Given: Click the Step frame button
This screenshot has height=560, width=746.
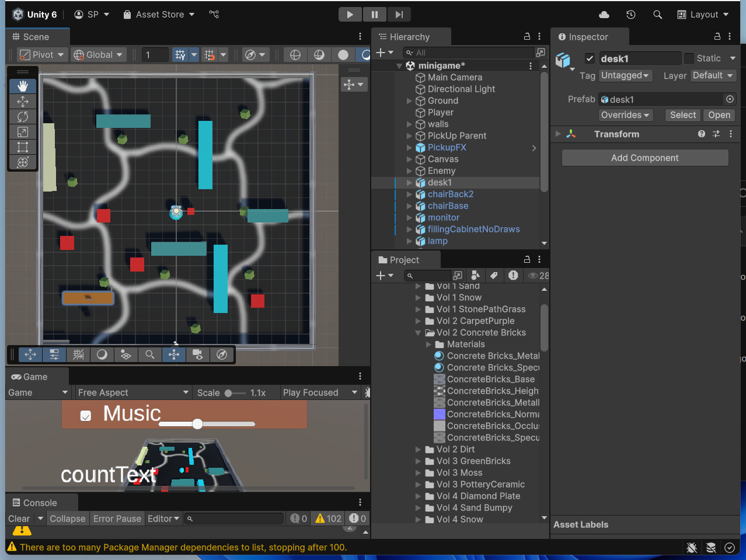Looking at the screenshot, I should 399,15.
